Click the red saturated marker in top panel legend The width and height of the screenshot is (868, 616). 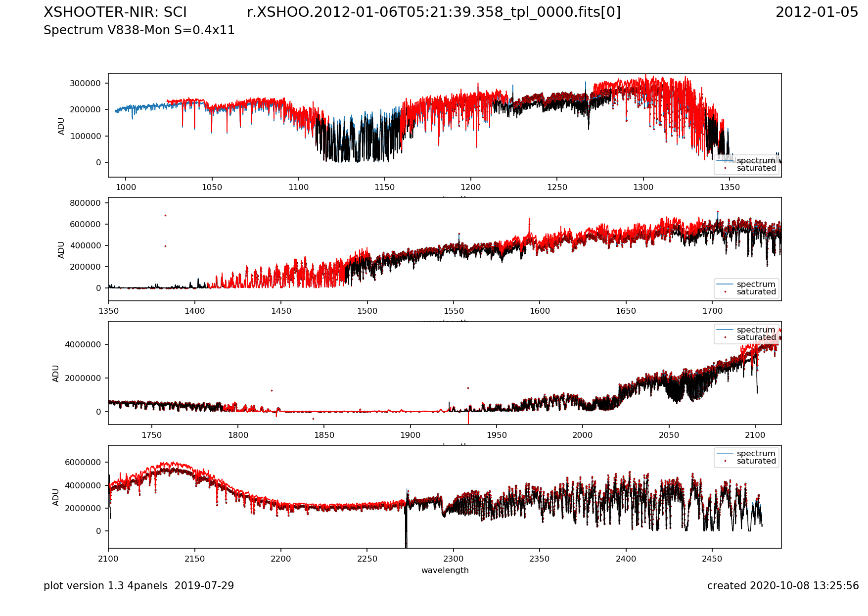(x=725, y=168)
